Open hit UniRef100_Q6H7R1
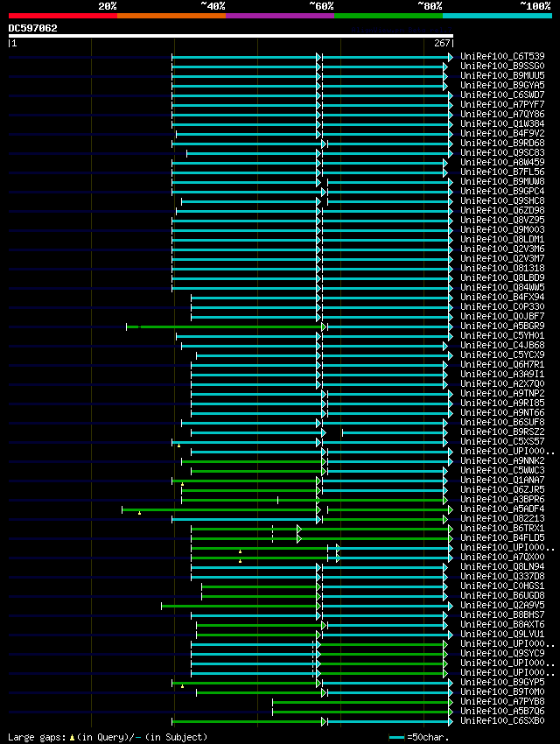Screen dimensions: 560x744 point(502,364)
